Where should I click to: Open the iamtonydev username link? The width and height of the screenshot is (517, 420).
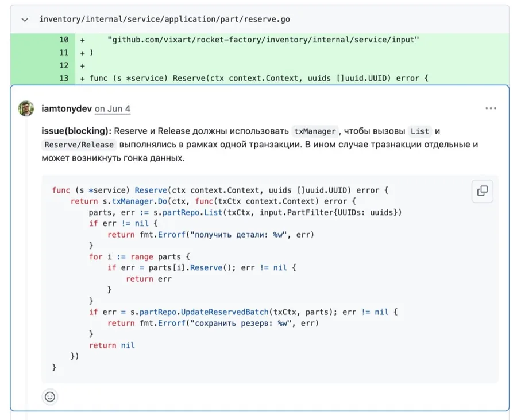(x=67, y=108)
